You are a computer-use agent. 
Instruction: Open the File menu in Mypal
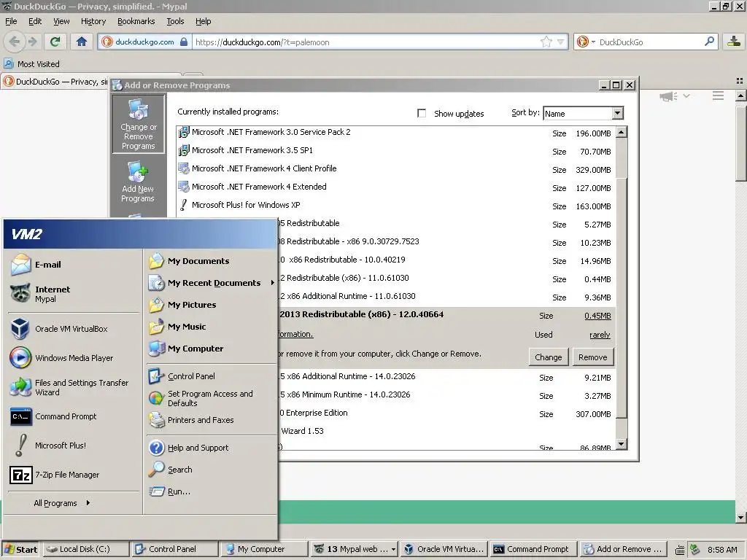(11, 21)
